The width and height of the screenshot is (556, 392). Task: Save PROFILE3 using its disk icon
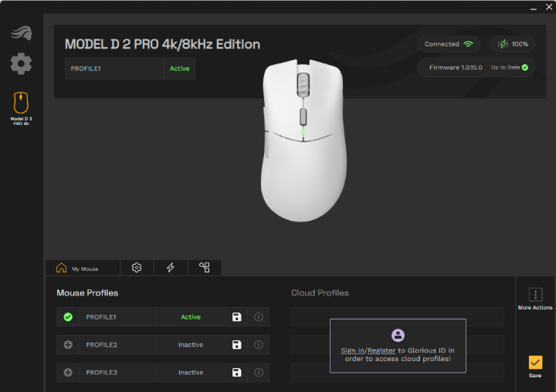tap(236, 373)
